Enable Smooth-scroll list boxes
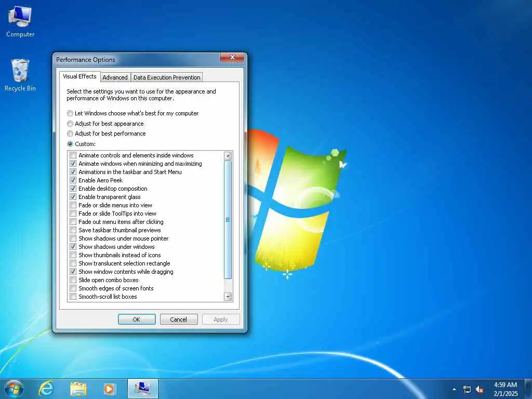The image size is (532, 399). pyautogui.click(x=73, y=297)
